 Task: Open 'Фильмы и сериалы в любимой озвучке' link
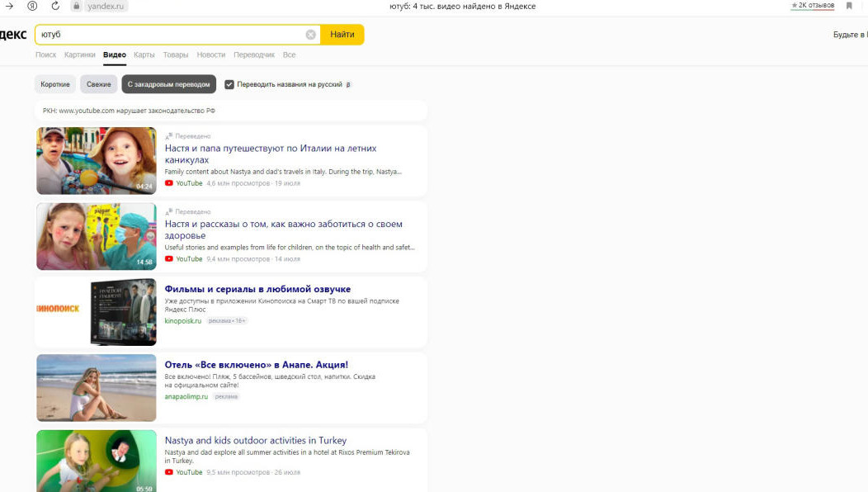257,289
